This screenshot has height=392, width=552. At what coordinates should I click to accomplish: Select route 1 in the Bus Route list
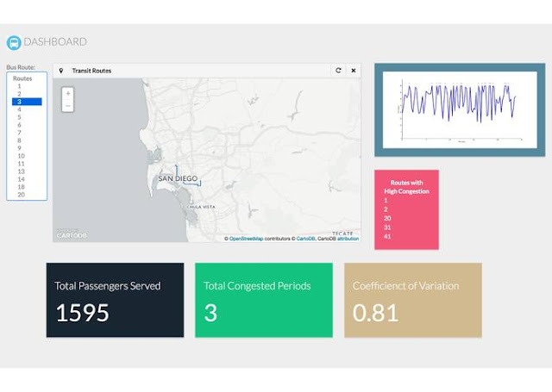click(27, 86)
